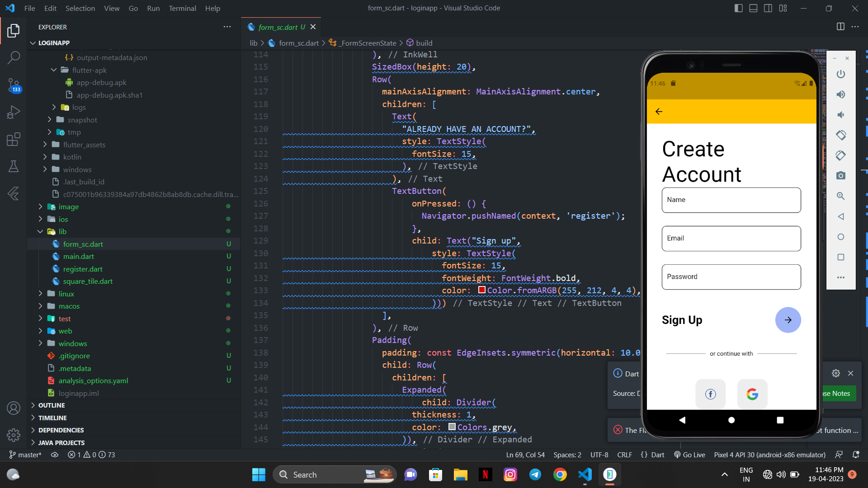
Task: Rotate emulator left
Action: pyautogui.click(x=841, y=135)
